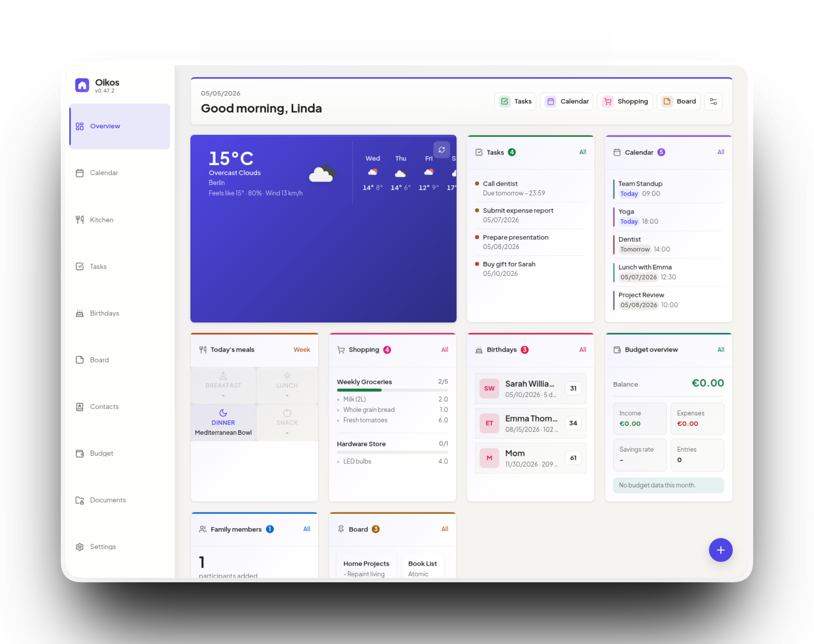
Task: Click All link in Budget overview
Action: 720,350
